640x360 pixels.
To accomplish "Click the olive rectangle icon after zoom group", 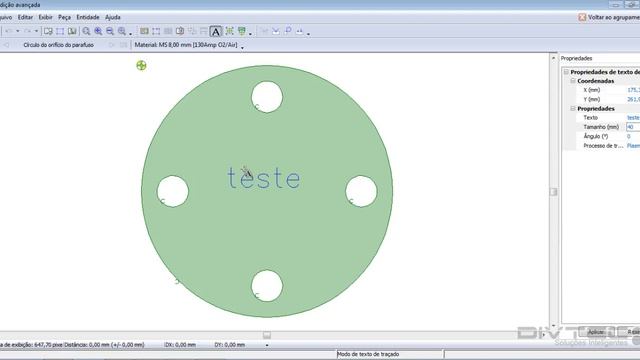I will [144, 31].
